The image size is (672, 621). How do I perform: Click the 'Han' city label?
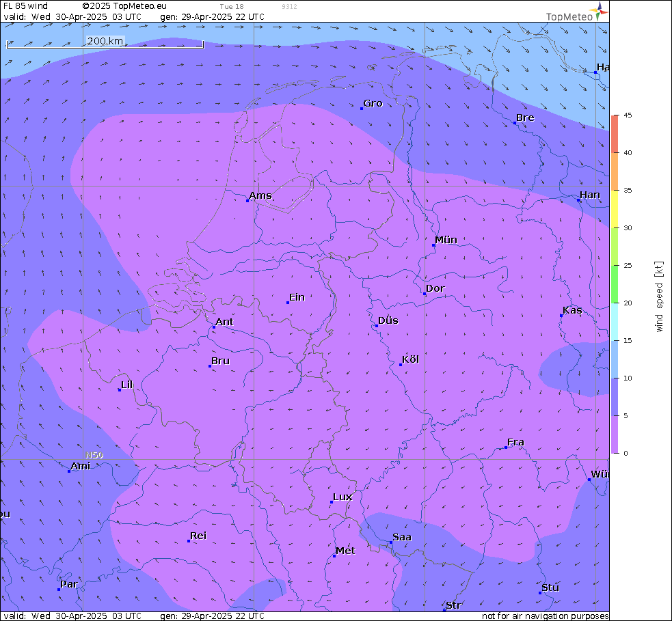(590, 195)
